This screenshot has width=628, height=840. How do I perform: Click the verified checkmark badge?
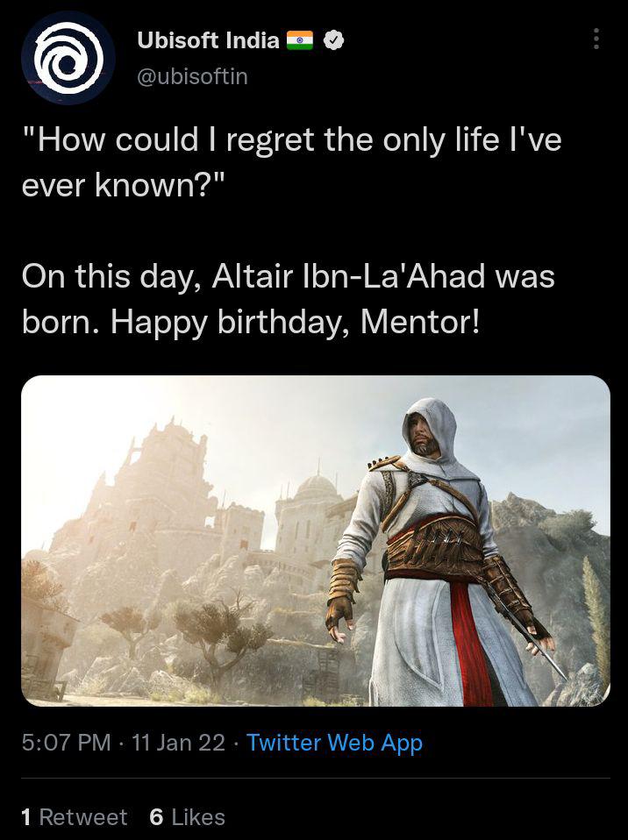pos(335,40)
